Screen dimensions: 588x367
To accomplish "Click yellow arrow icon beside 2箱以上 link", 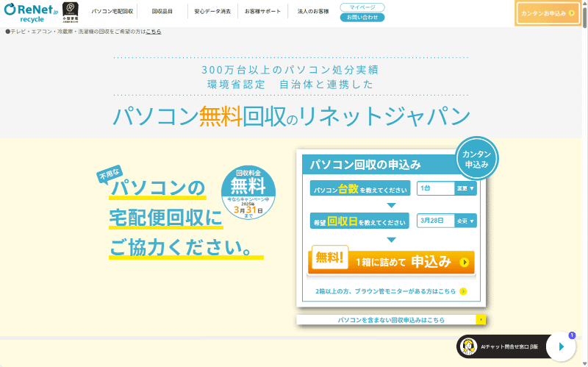I will (x=463, y=291).
